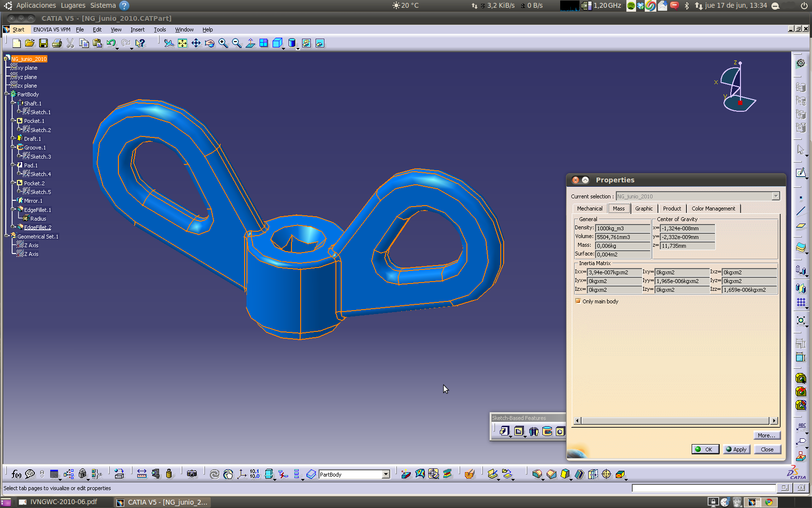Click the OK button in Properties
The image size is (812, 508).
705,449
